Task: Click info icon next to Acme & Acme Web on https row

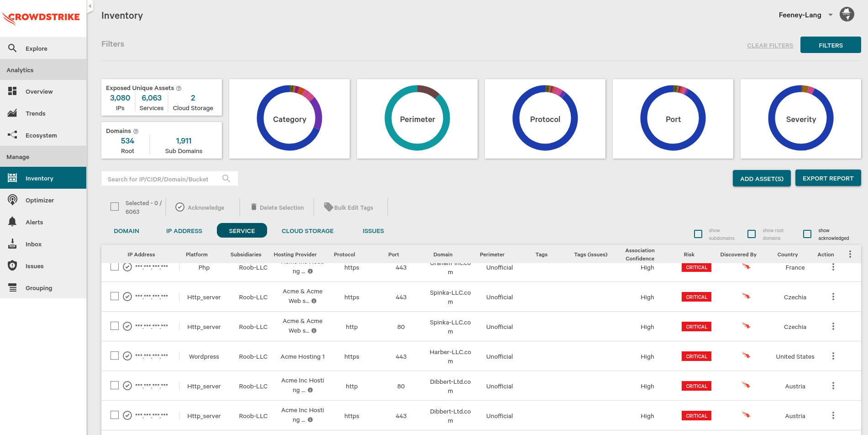Action: 314,301
